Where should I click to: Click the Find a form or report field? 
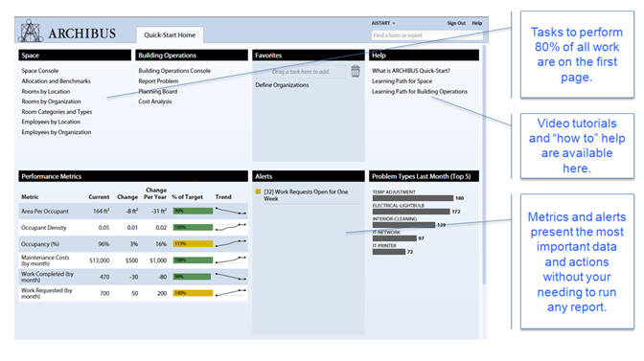click(426, 35)
